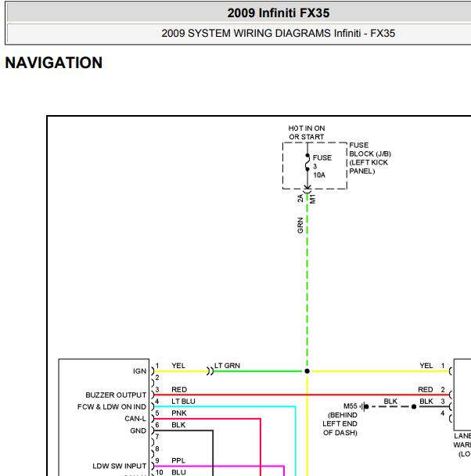The height and width of the screenshot is (476, 471).
Task: Click the RED label at pin 3 left
Action: (179, 389)
